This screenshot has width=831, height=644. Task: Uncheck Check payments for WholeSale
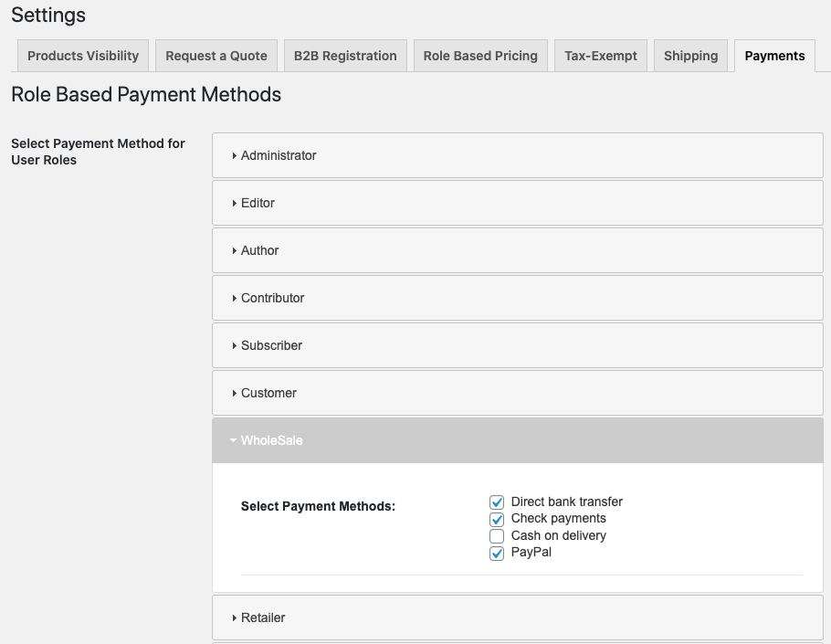tap(497, 519)
